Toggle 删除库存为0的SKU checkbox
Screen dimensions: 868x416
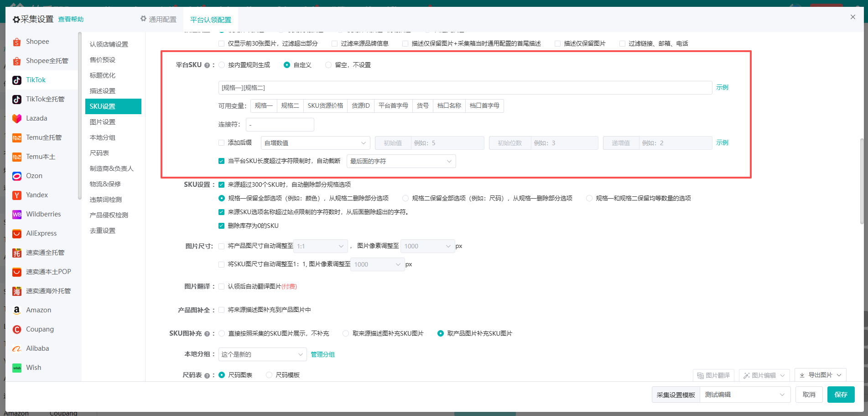click(221, 226)
